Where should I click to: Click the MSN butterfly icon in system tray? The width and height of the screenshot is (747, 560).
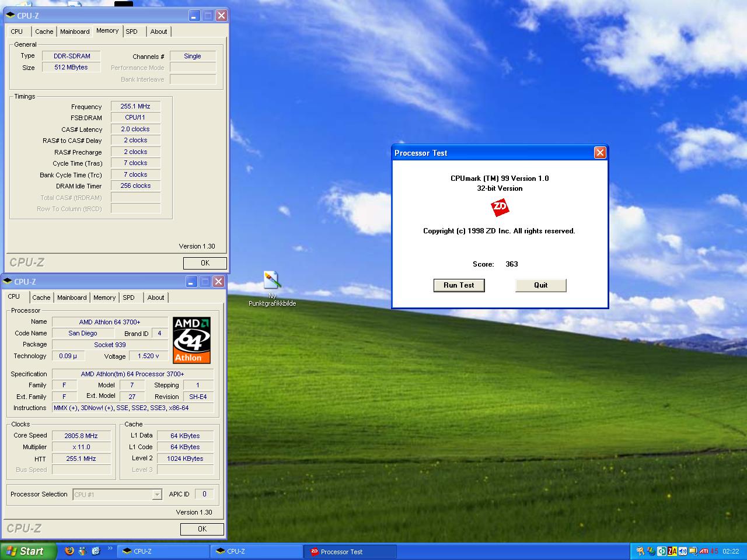[651, 551]
